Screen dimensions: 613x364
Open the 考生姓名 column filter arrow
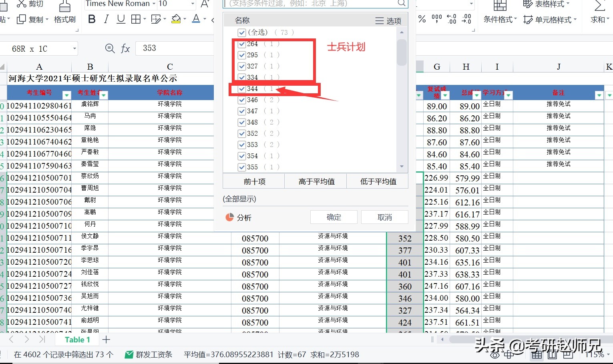pos(104,95)
